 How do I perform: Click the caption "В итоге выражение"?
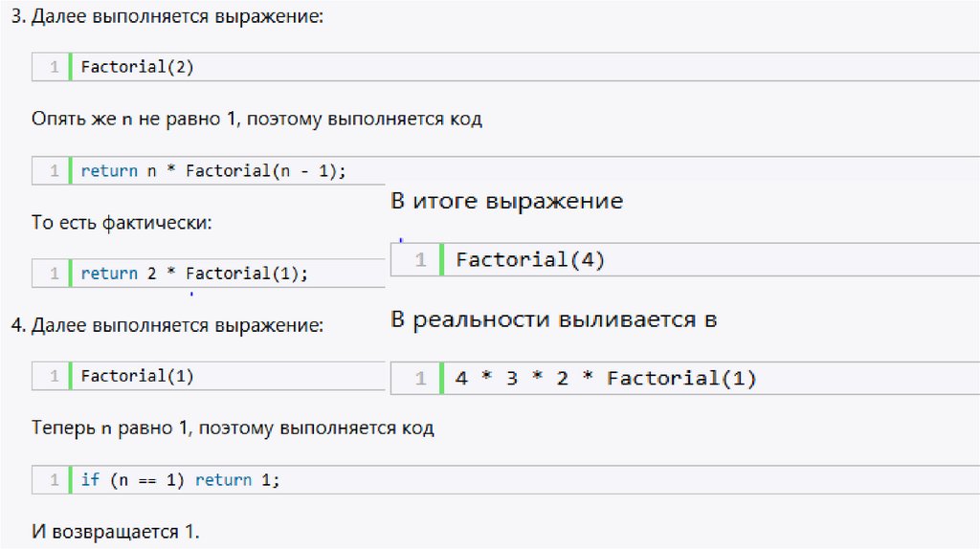coord(506,202)
